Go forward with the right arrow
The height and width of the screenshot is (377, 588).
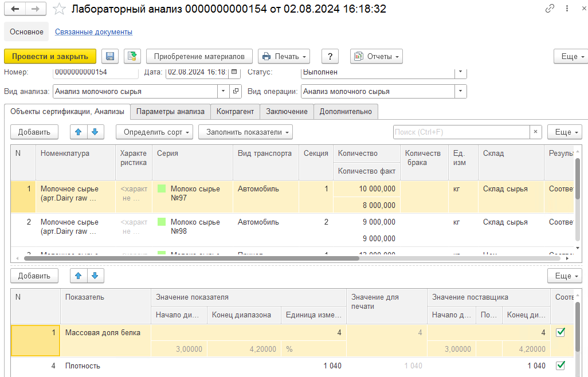[x=36, y=9]
